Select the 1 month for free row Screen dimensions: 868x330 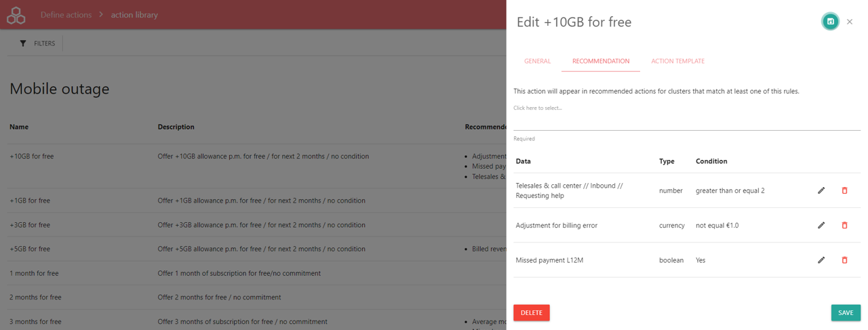click(253, 273)
